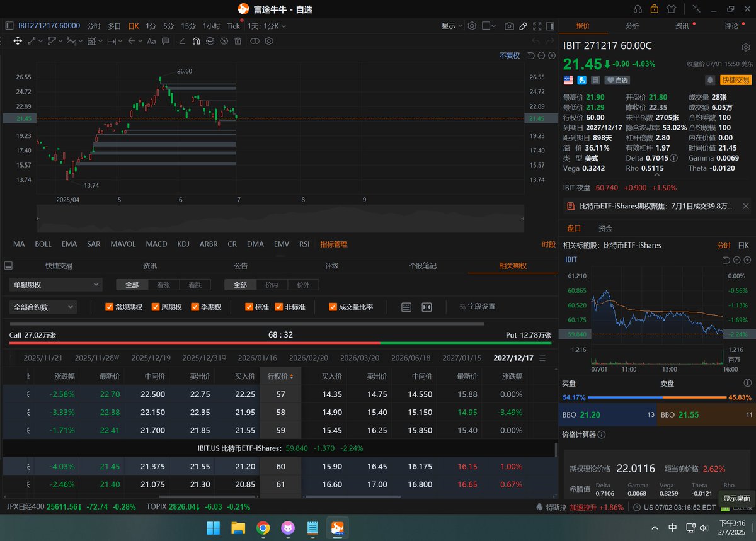Toggle the T-shaped straddle view icon

pos(427,307)
